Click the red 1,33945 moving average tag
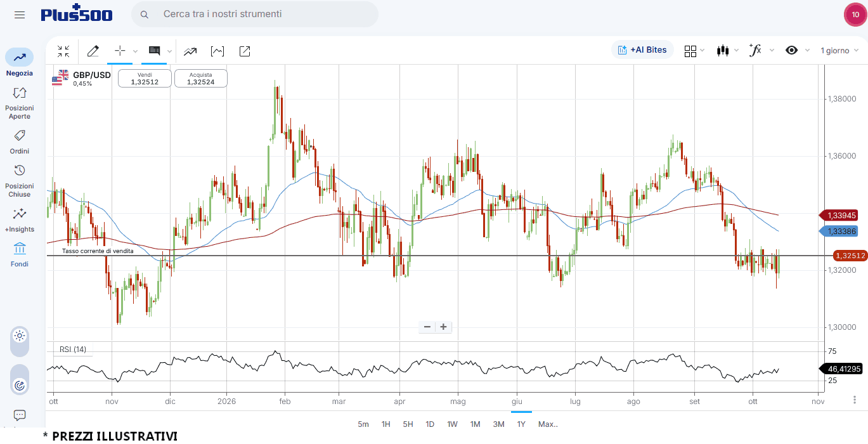868x444 pixels. pyautogui.click(x=839, y=215)
